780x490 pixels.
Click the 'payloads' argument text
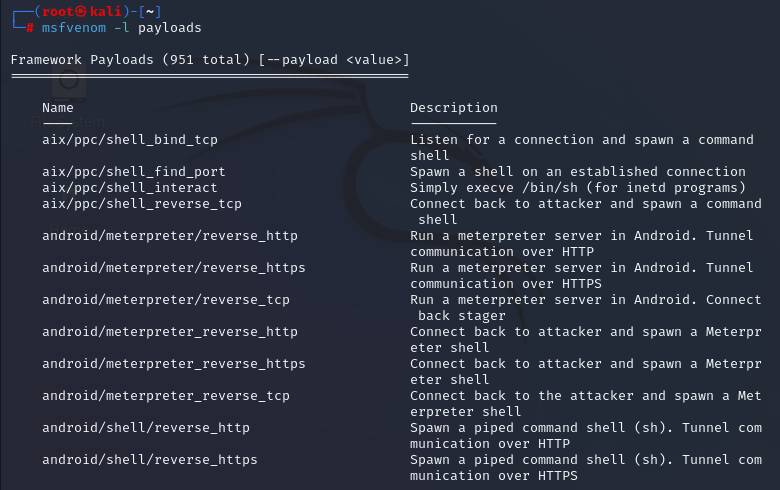pyautogui.click(x=170, y=28)
